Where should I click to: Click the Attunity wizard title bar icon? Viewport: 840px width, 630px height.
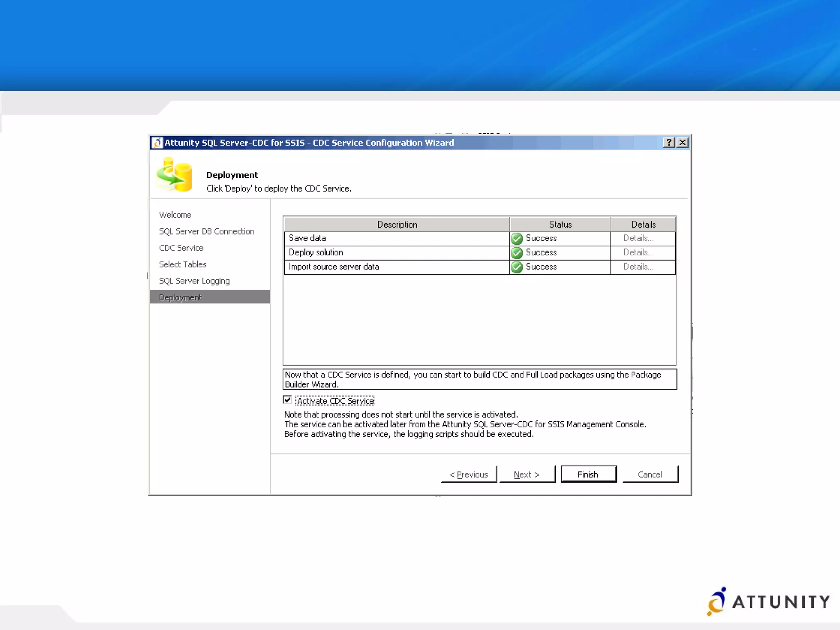tap(157, 142)
